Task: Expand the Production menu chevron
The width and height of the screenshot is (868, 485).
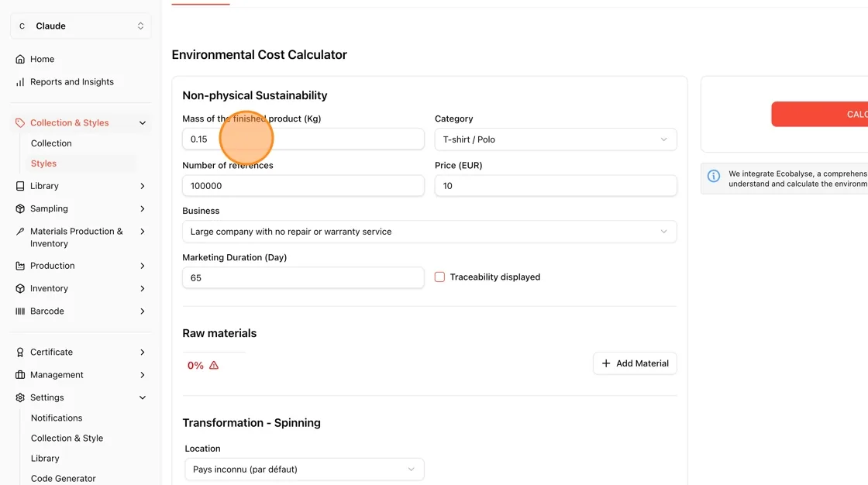Action: [143, 266]
